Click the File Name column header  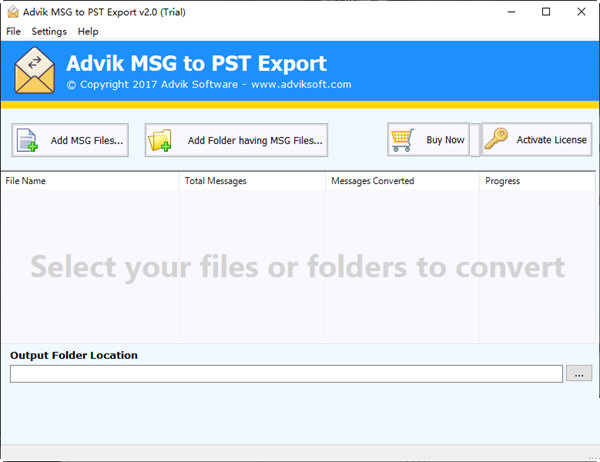click(x=90, y=181)
